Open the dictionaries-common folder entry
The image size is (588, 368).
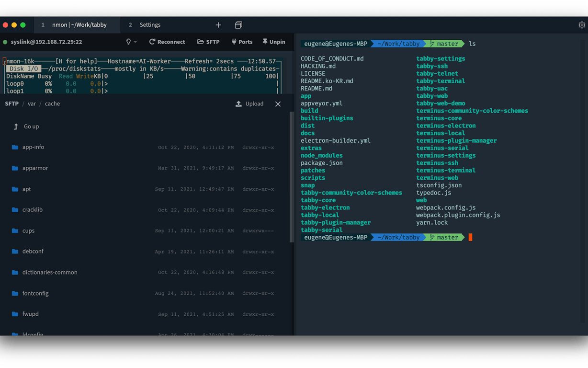(50, 273)
